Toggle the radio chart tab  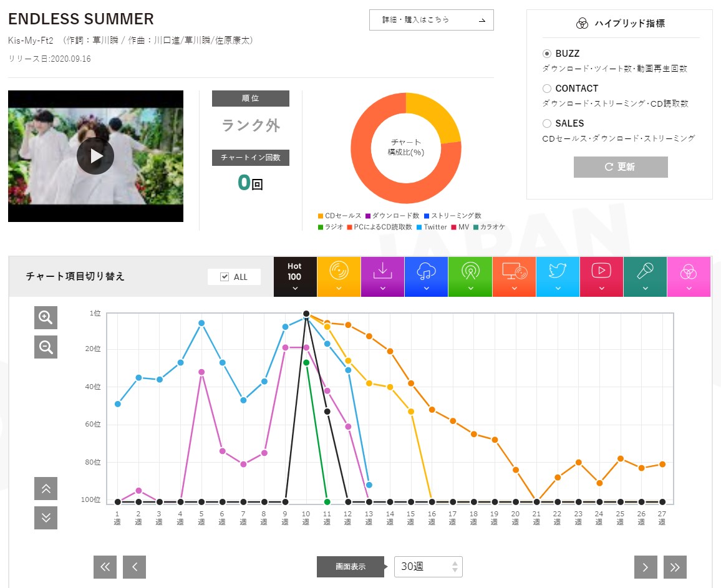click(x=470, y=277)
